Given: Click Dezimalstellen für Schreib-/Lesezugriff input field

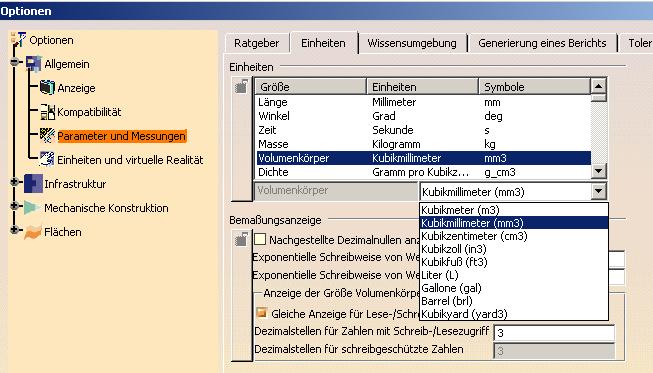Looking at the screenshot, I should pos(554,333).
